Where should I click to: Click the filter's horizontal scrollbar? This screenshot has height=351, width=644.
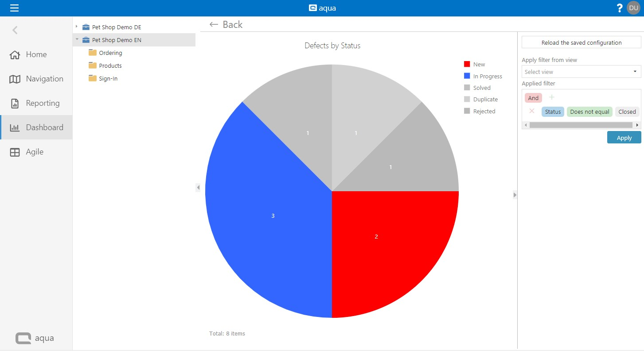point(581,125)
